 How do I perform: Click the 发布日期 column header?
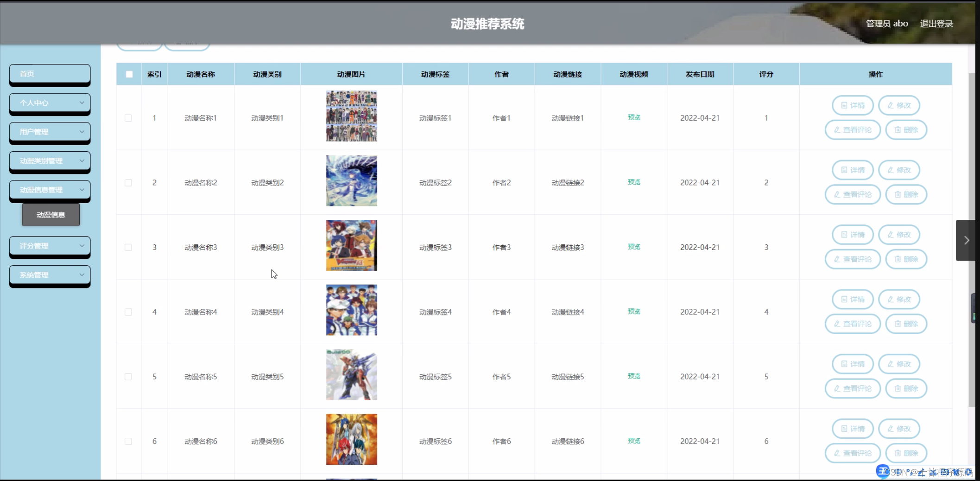click(x=700, y=74)
